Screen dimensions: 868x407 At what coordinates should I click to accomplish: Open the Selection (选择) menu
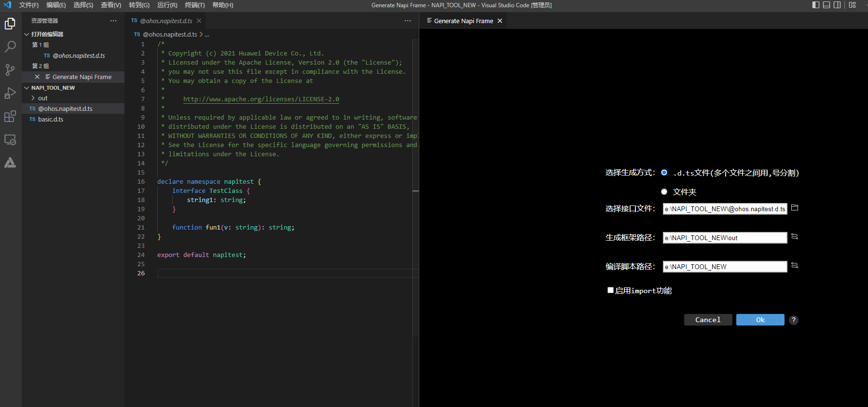(x=83, y=5)
